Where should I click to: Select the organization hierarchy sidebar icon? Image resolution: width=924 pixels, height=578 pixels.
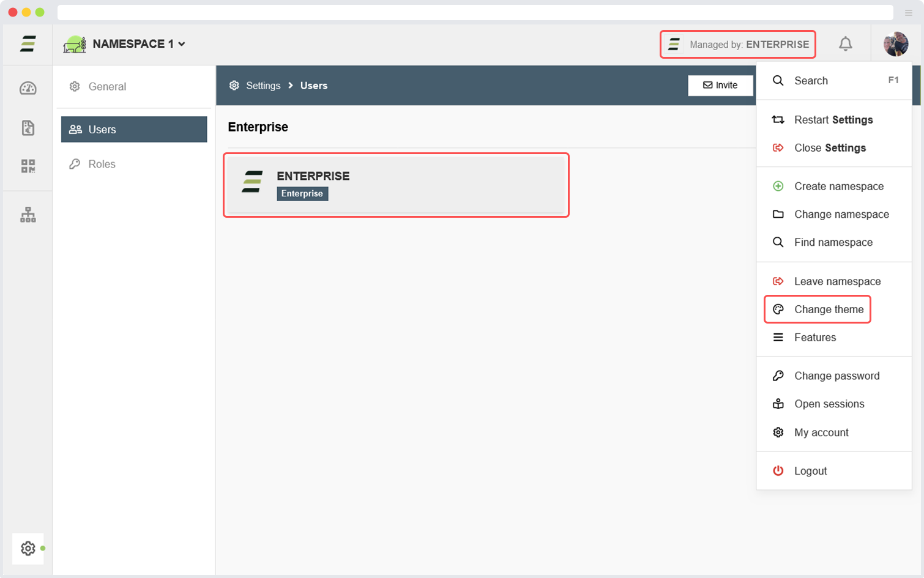[28, 215]
